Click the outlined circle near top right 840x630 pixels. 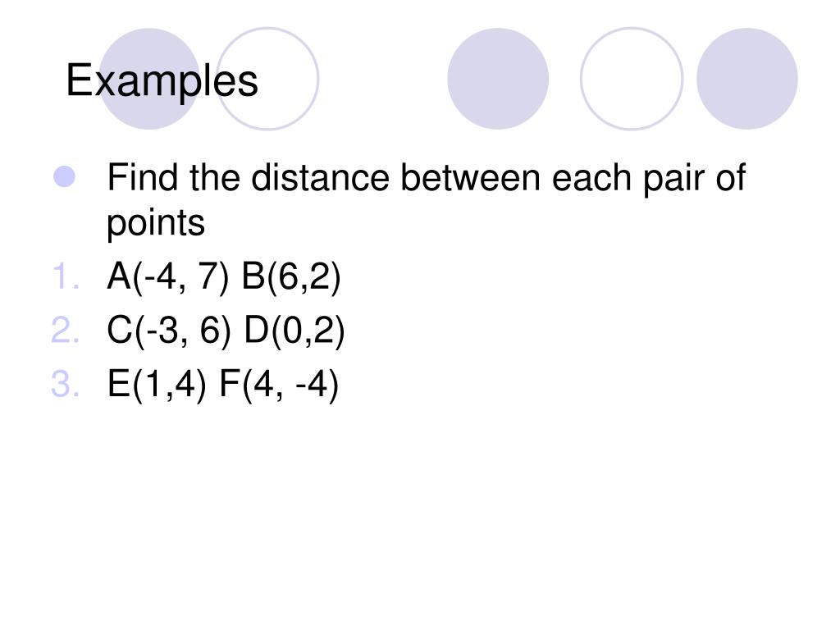(x=632, y=79)
